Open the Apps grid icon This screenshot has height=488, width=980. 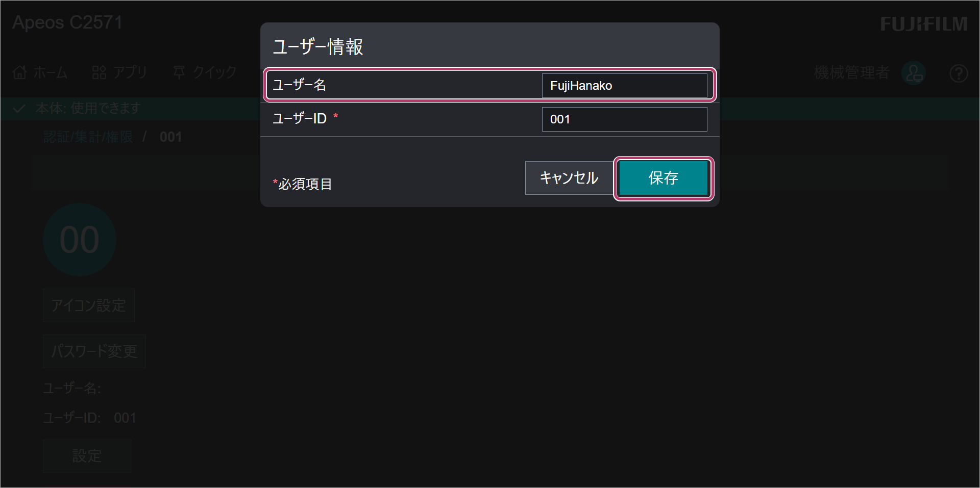[99, 73]
